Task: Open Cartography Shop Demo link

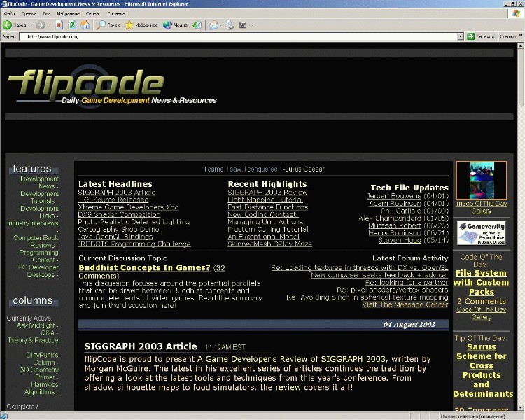Action: 118,229
